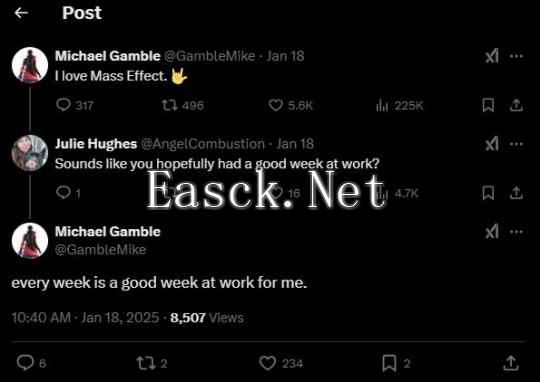Like the 'I love Mass Effect' tweet
This screenshot has width=540, height=382.
point(276,105)
